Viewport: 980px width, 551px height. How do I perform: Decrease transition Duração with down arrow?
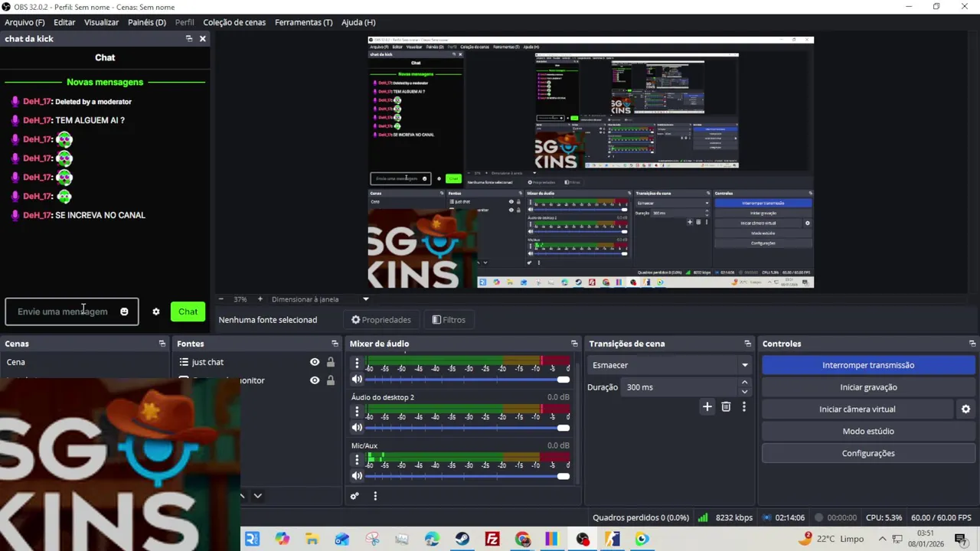click(745, 392)
